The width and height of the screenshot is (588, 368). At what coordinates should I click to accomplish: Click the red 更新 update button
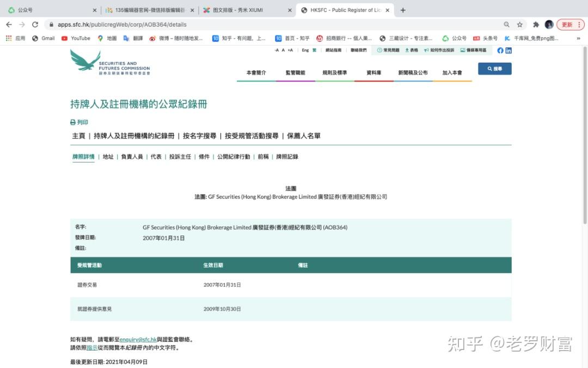click(570, 25)
